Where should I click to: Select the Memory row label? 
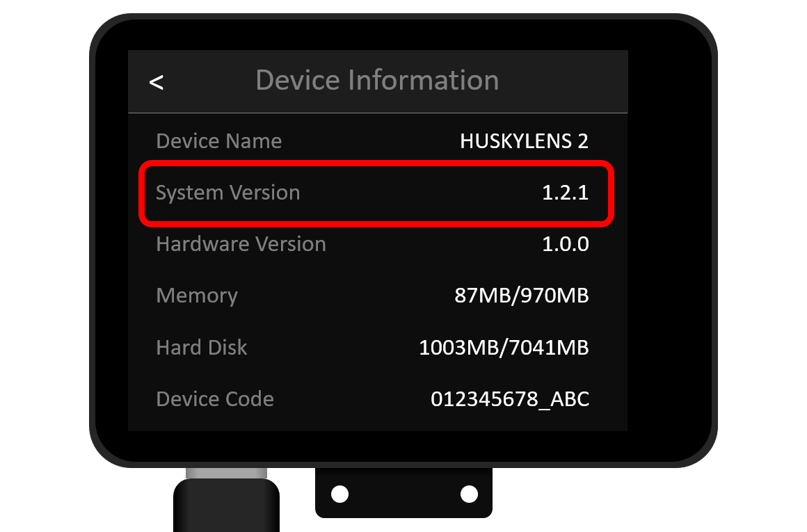click(x=197, y=296)
